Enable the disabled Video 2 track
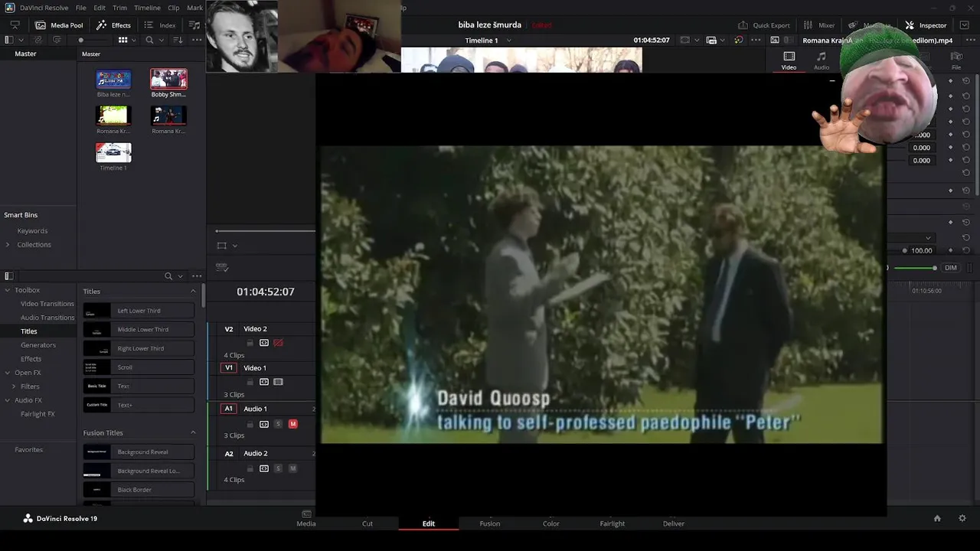 pyautogui.click(x=278, y=343)
